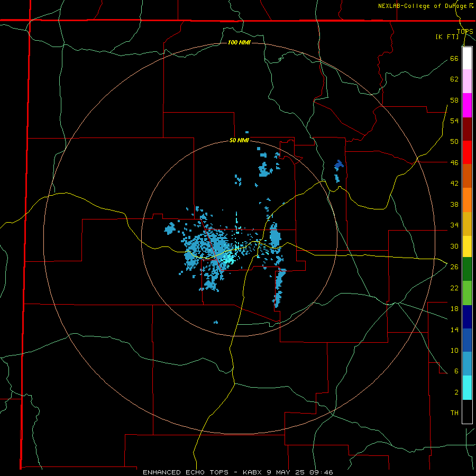The width and height of the screenshot is (476, 476).
Task: Click the medium blue legend swatch
Action: (467, 340)
